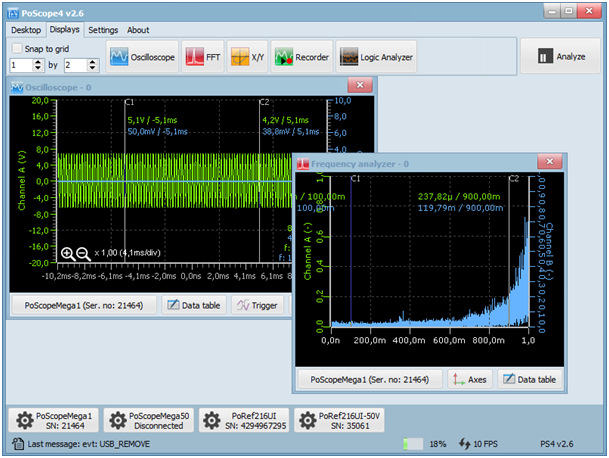
Task: Click the PoScope4 app icon in title bar
Action: pos(13,13)
